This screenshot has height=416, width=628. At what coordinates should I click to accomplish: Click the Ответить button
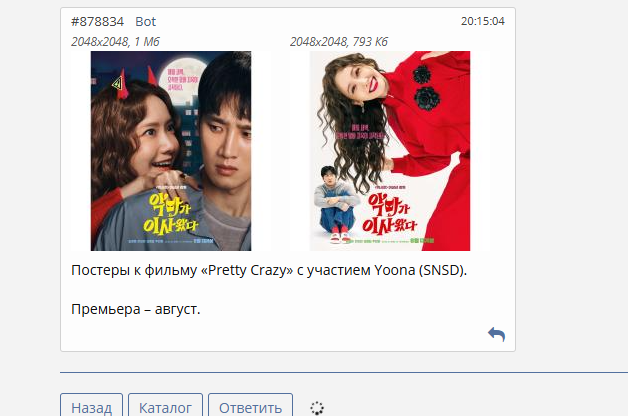[250, 406]
